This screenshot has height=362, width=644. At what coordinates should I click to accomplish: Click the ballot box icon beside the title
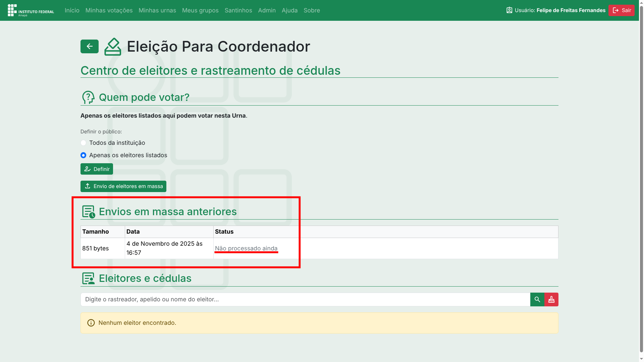coord(113,47)
